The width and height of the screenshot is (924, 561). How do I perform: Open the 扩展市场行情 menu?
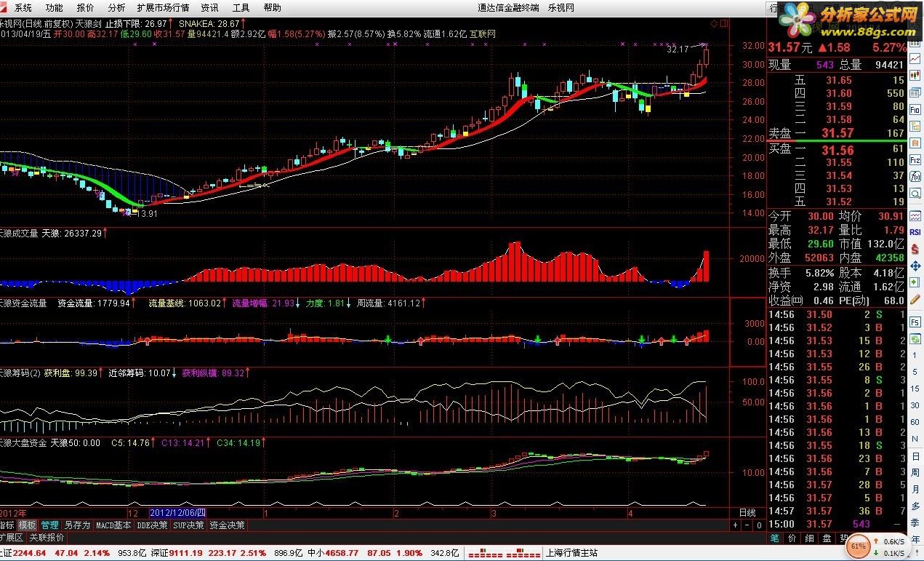coord(163,8)
